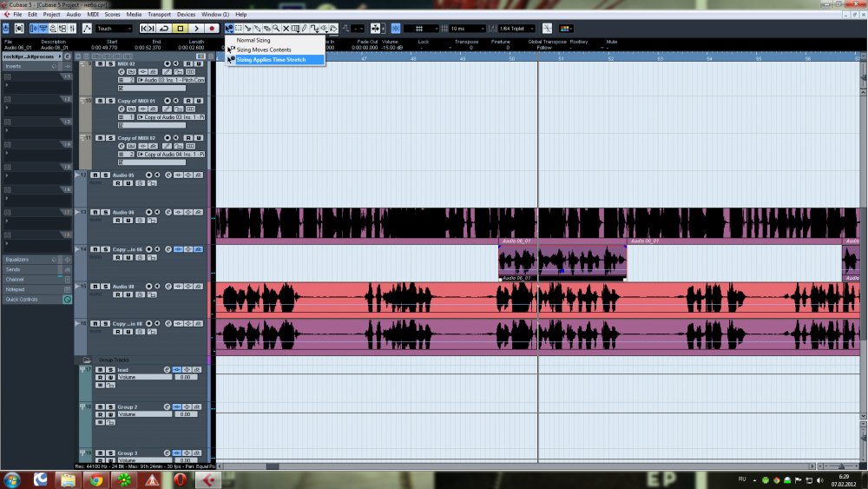The image size is (868, 489).
Task: Open the Devices menu
Action: [186, 15]
